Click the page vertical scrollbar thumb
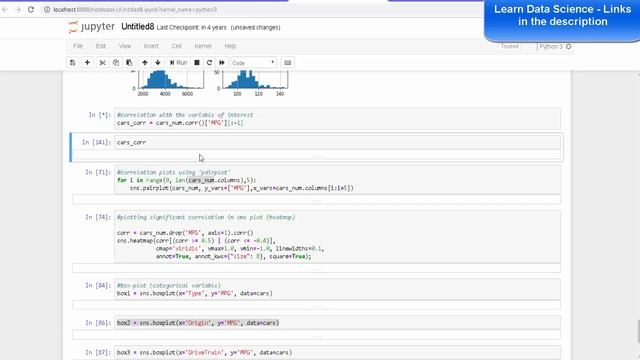Viewport: 640px width, 360px height. 638,331
